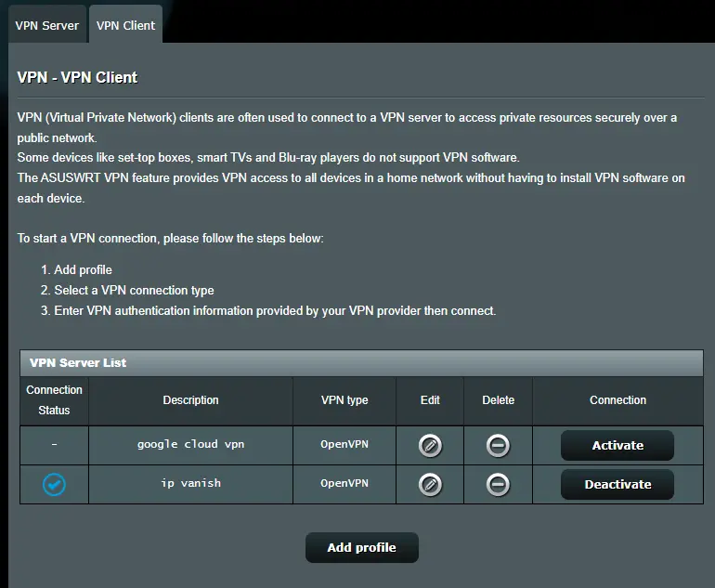Delete the google cloud vpn profile

coord(498,446)
